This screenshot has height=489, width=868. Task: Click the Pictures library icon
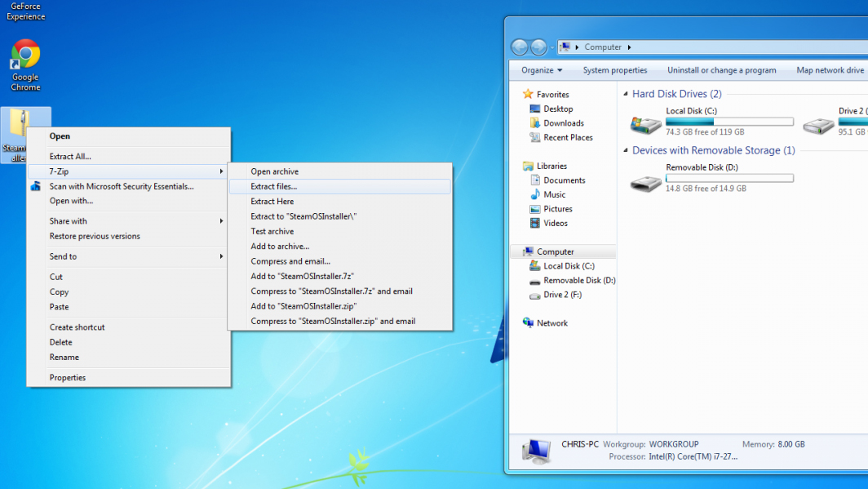tap(535, 209)
